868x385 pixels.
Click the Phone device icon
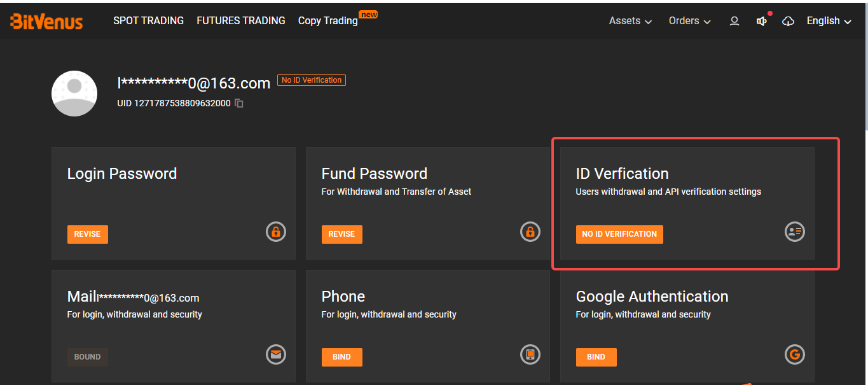pos(530,354)
